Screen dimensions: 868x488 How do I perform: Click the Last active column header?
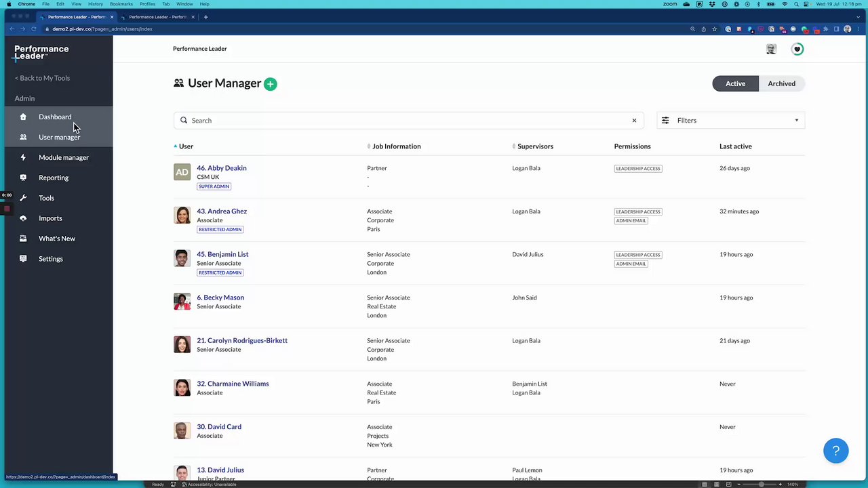pos(736,146)
